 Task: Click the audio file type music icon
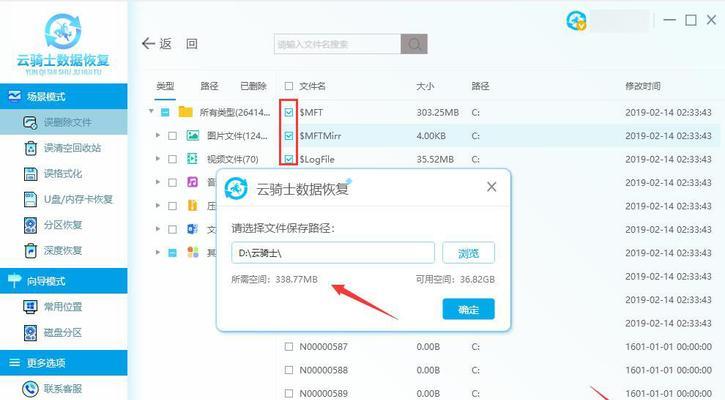tap(192, 182)
